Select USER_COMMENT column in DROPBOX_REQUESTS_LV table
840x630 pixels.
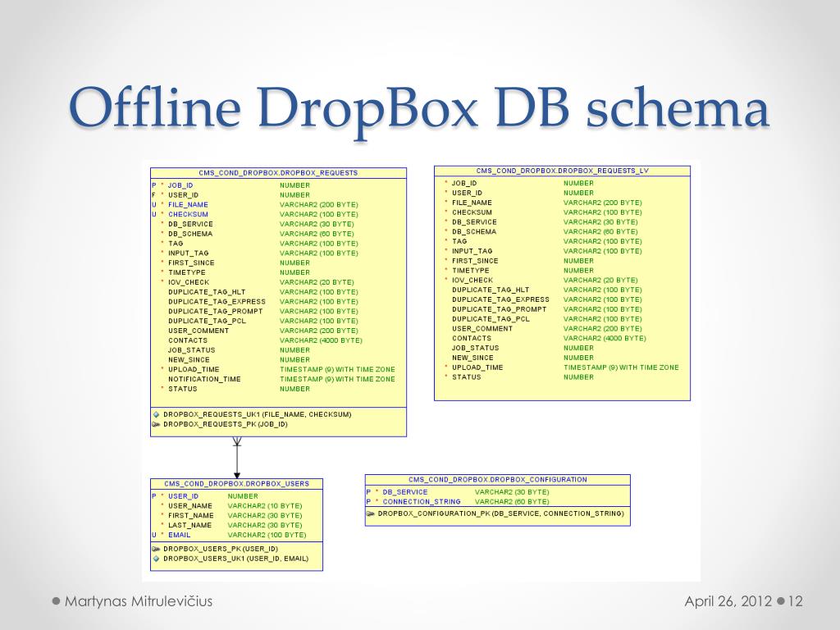[x=482, y=329]
